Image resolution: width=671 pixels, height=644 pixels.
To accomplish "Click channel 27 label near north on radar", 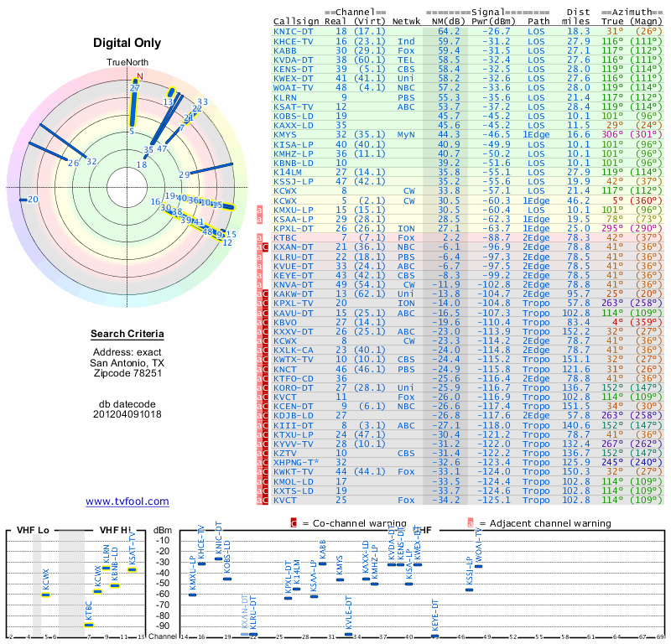I will tap(135, 88).
